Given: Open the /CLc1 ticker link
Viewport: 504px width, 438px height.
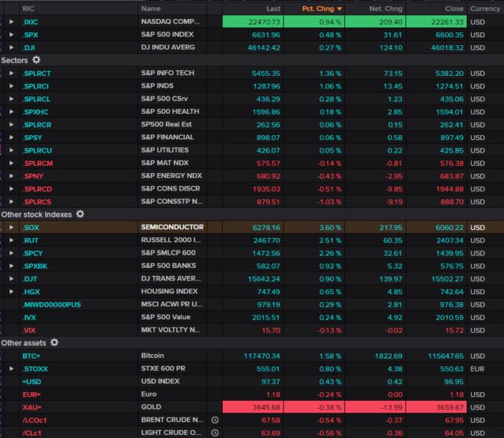Looking at the screenshot, I should pos(32,434).
